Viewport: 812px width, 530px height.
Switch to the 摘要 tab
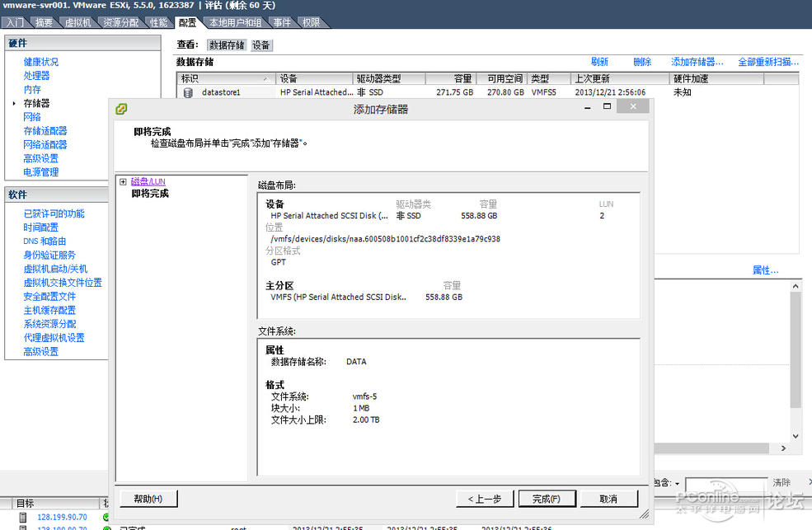44,22
